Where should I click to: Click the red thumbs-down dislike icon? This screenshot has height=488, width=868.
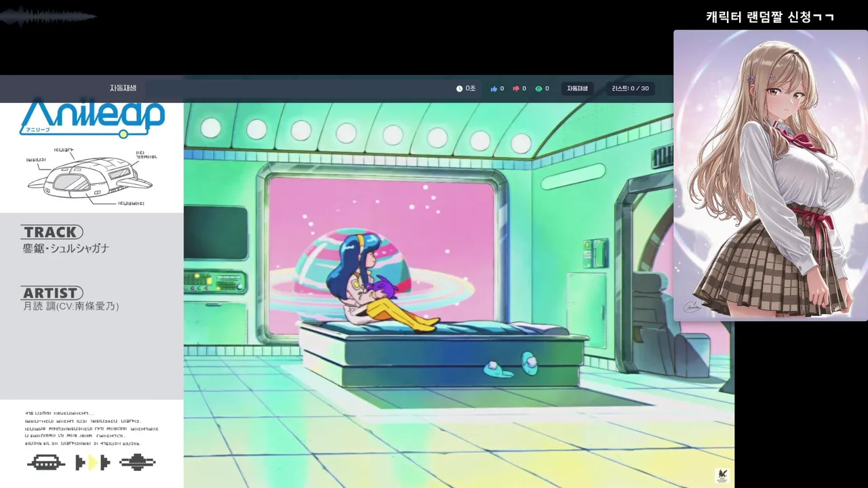pyautogui.click(x=516, y=89)
